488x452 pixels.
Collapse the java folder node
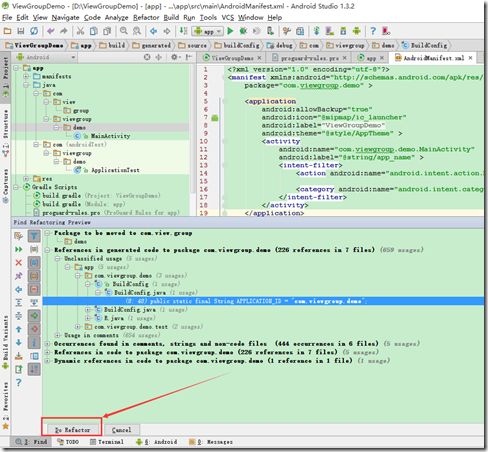26,85
